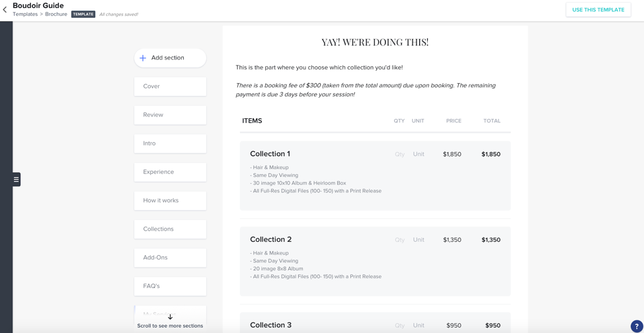Jump to the Collections section
The image size is (644, 333).
coord(170,229)
